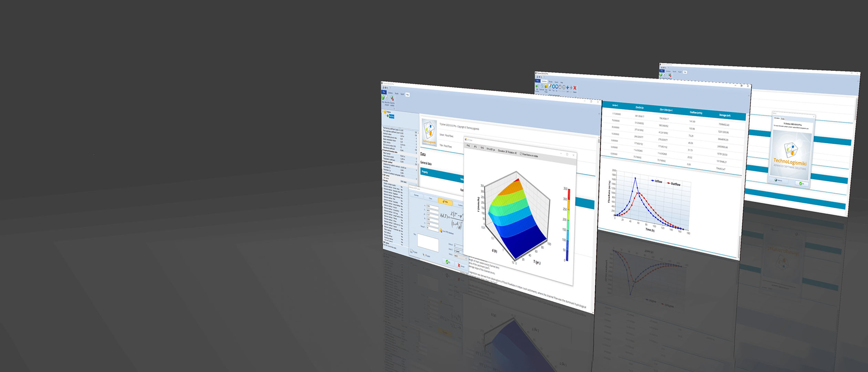Click the Storage (m³) column header
This screenshot has height=372, width=868.
[725, 115]
